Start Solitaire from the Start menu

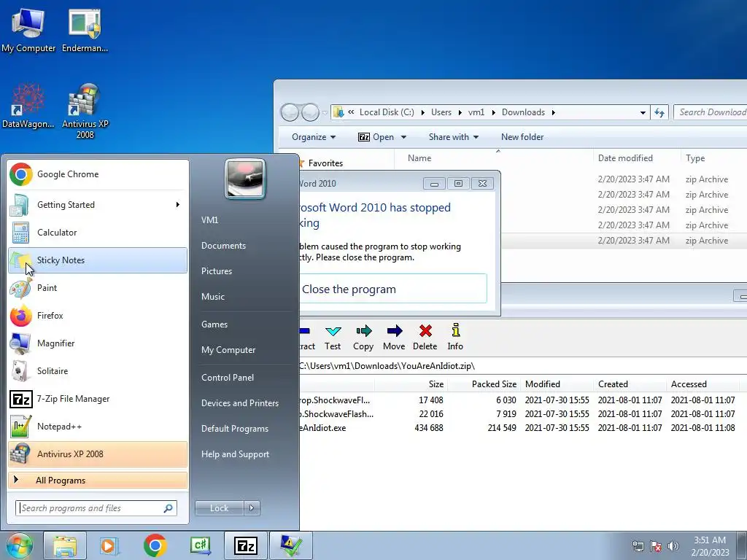98,371
